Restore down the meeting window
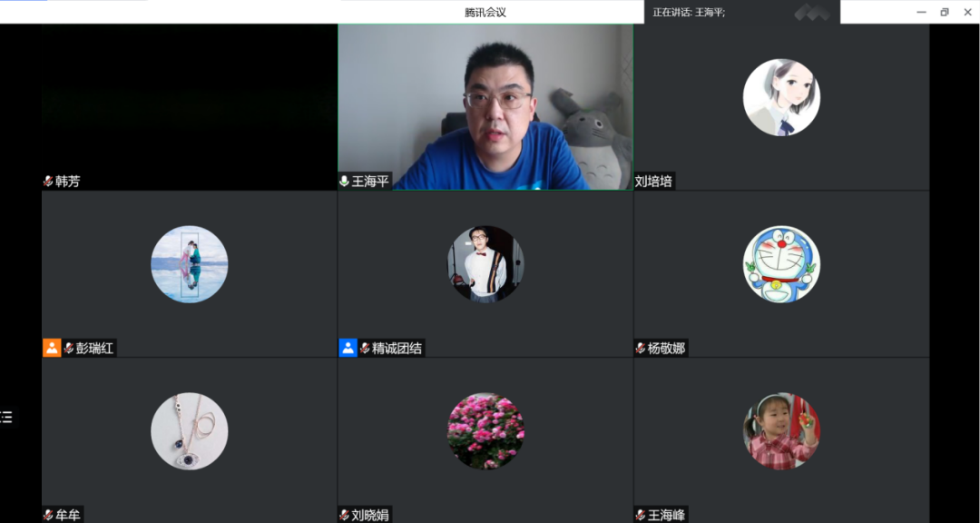 click(945, 12)
